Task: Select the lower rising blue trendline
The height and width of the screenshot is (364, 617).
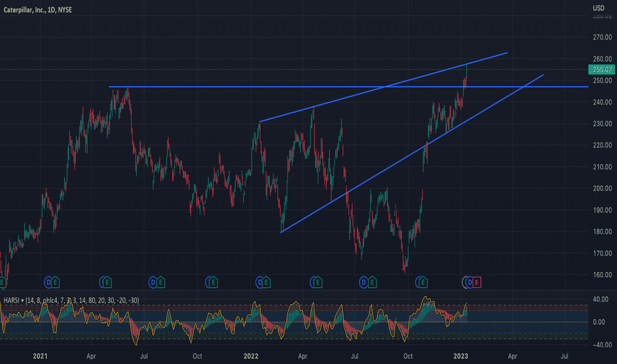Action: tap(412, 154)
